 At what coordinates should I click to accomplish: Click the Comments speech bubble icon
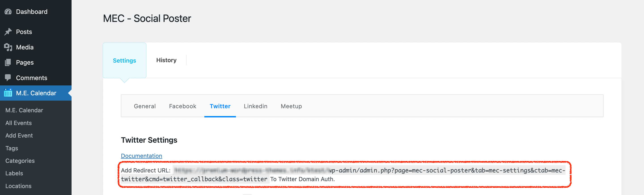tap(8, 78)
